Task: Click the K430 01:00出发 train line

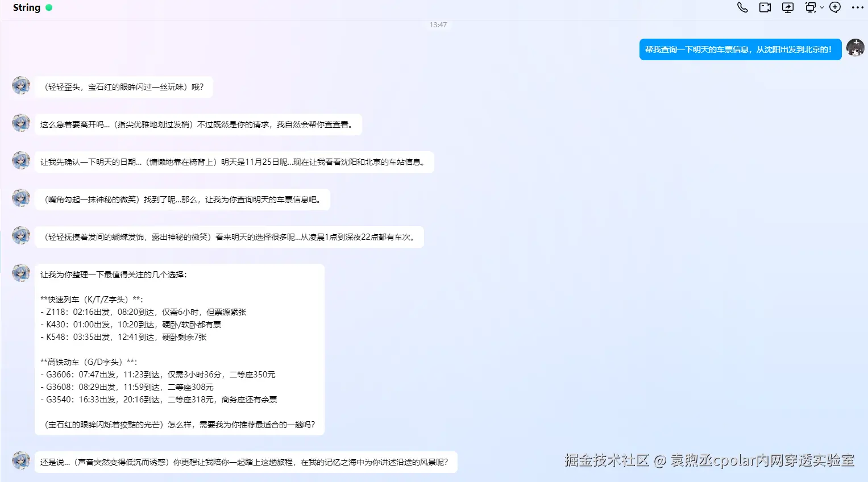Action: (x=131, y=325)
